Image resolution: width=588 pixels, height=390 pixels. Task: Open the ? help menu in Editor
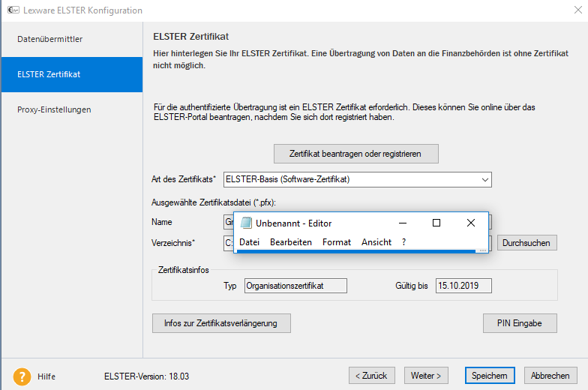(403, 242)
